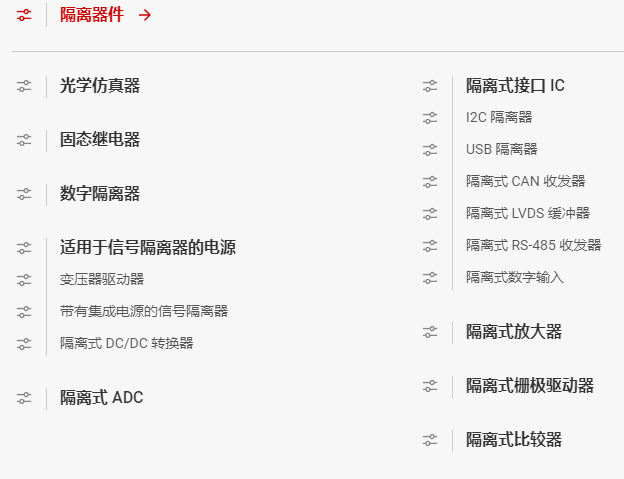
Task: Click the filter icon beside USB 隔离器
Action: 430,150
